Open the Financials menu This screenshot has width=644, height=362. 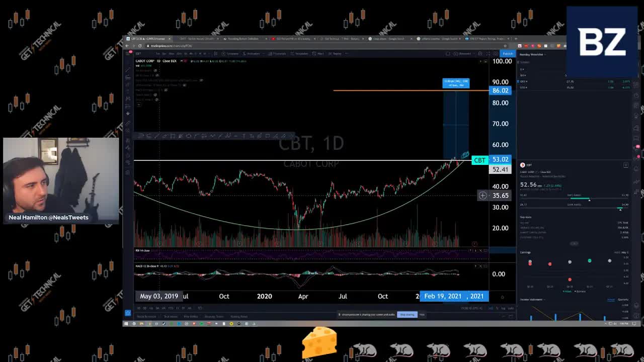point(278,54)
